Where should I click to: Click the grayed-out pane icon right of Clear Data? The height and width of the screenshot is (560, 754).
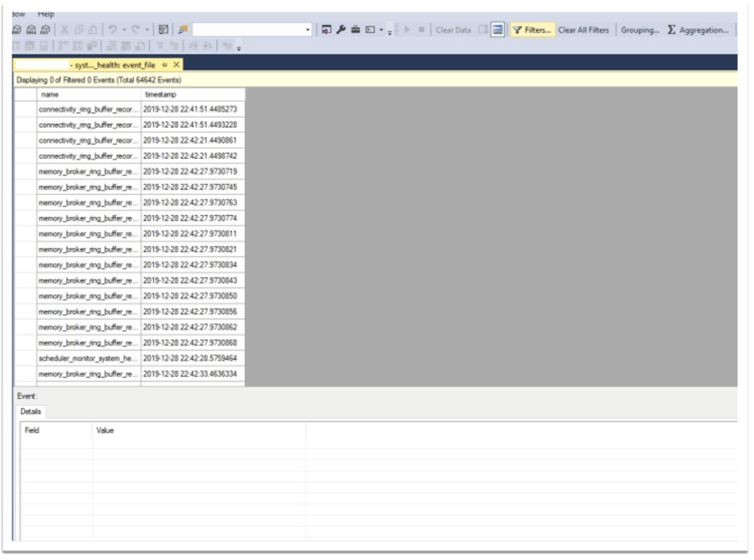pyautogui.click(x=483, y=30)
